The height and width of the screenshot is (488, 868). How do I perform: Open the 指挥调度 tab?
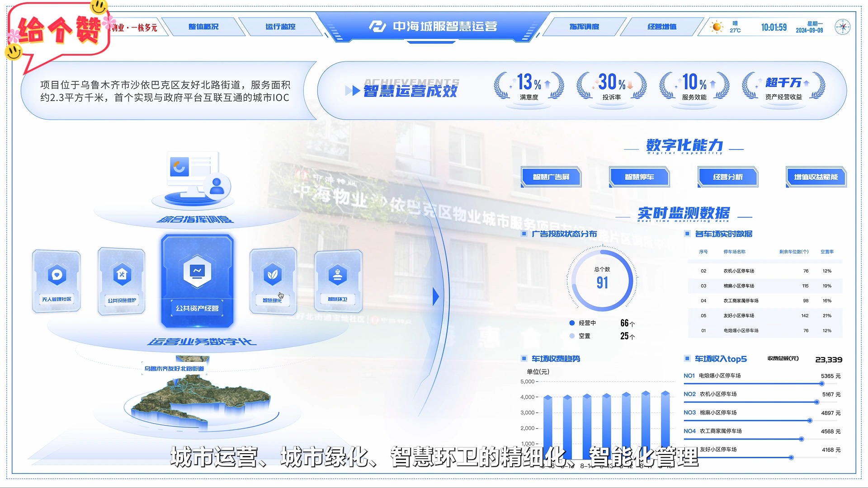pyautogui.click(x=584, y=27)
